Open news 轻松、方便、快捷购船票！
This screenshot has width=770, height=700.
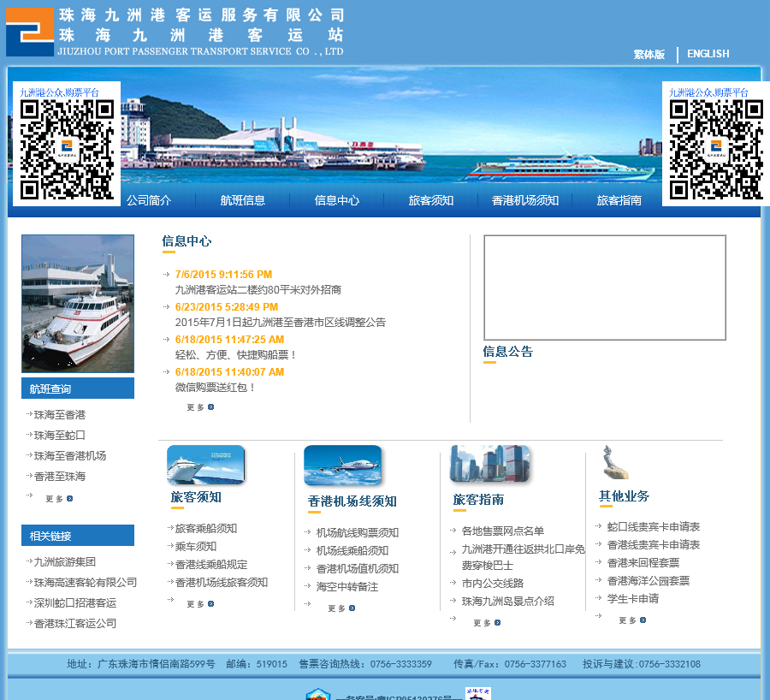tap(236, 354)
